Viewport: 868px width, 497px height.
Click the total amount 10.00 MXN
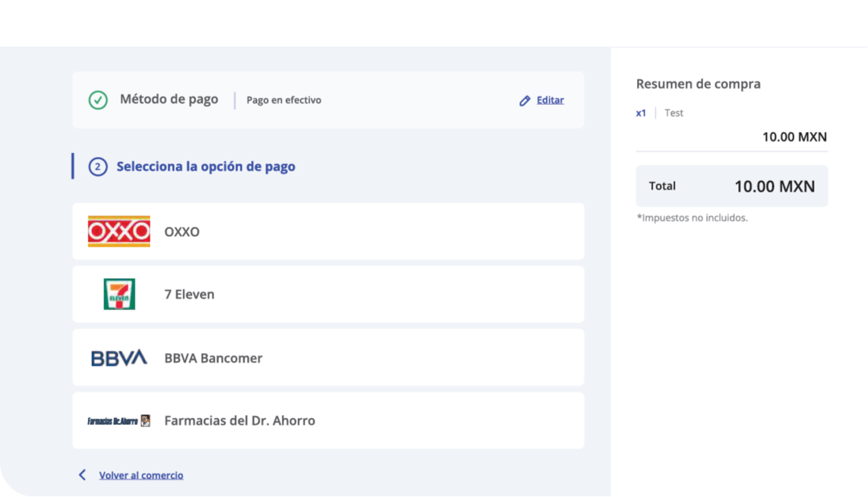tap(775, 187)
